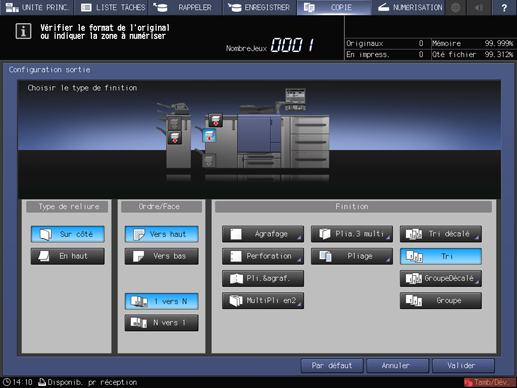Select the highlighted blue output tray icon
The image size is (517, 388).
tap(209, 136)
